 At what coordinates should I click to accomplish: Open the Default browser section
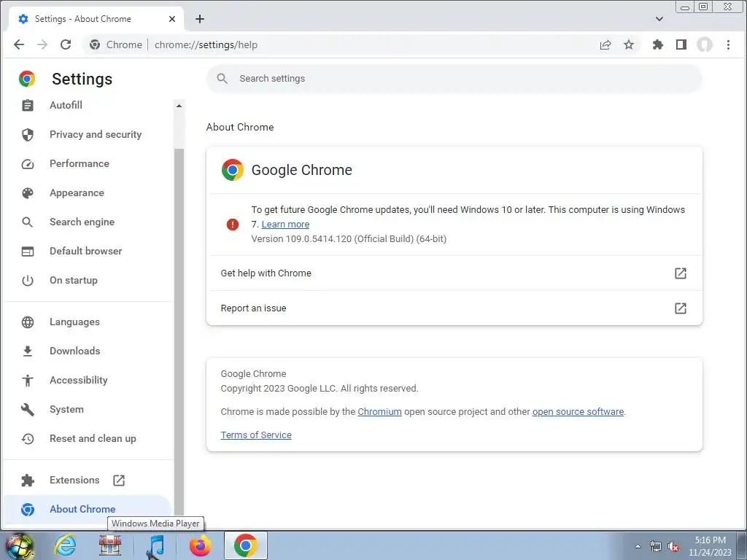click(86, 251)
